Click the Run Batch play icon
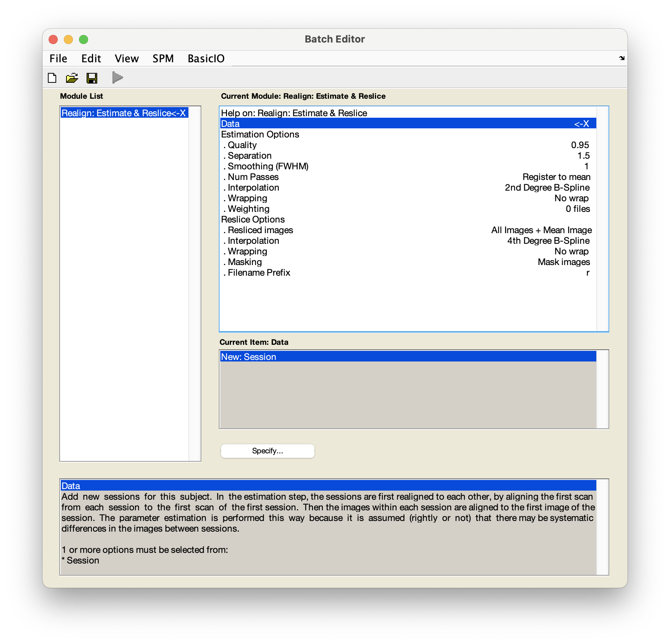Viewport: 670px width, 644px height. (x=117, y=78)
